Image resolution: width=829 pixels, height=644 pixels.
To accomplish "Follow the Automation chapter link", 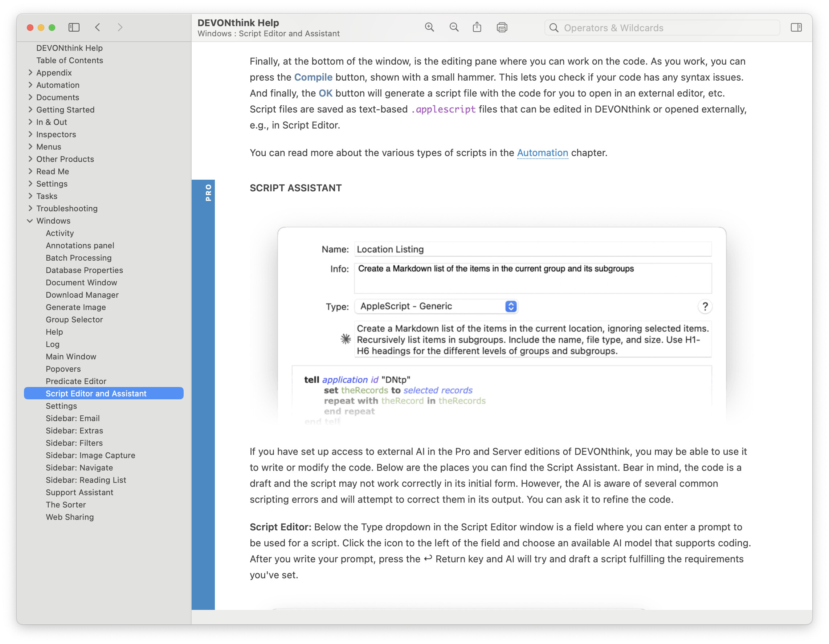I will 542,152.
